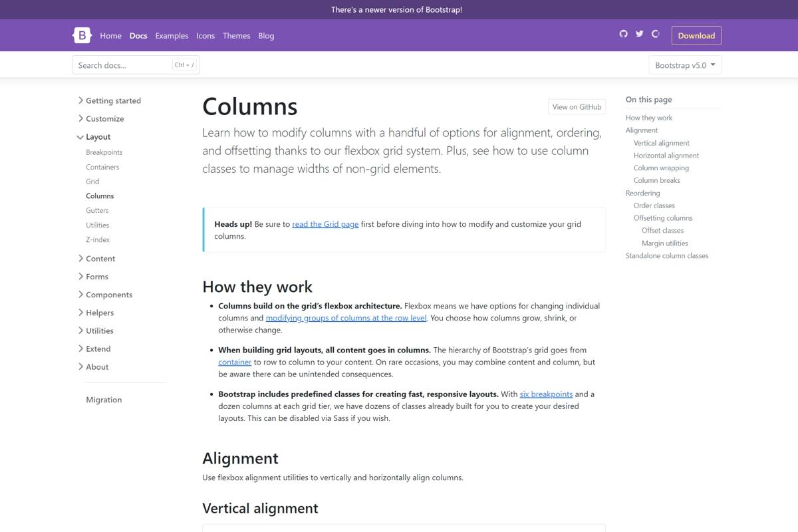Expand the Forms section
Viewport: 798px width, 532px height.
pyautogui.click(x=93, y=276)
